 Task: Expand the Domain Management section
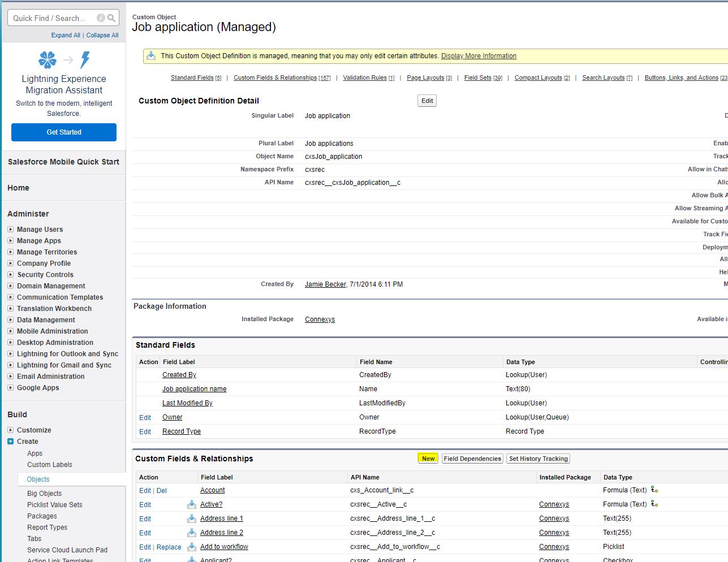point(10,286)
